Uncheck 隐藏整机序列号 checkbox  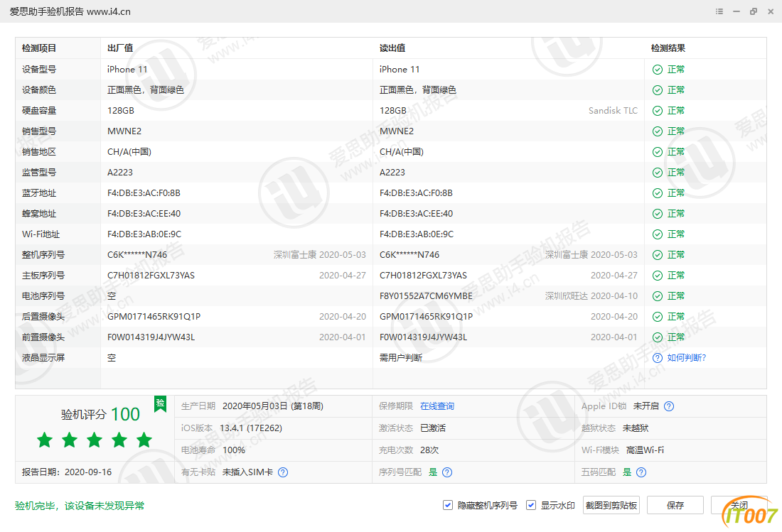tap(447, 505)
